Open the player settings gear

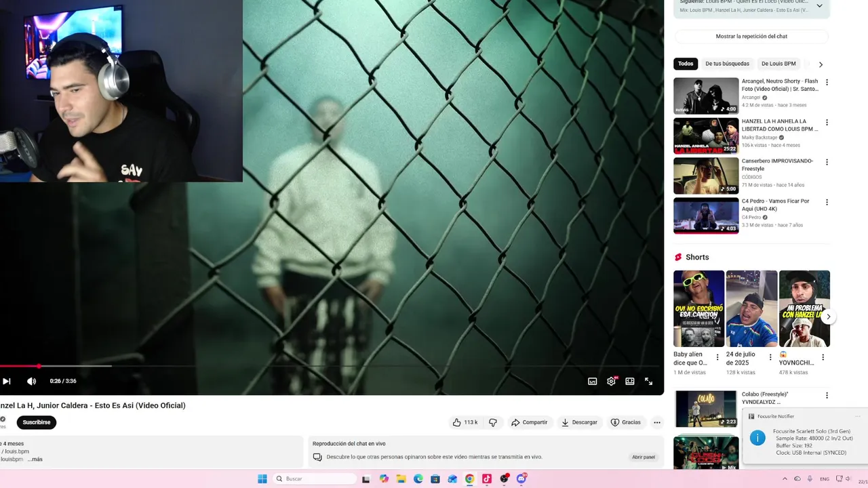point(611,382)
